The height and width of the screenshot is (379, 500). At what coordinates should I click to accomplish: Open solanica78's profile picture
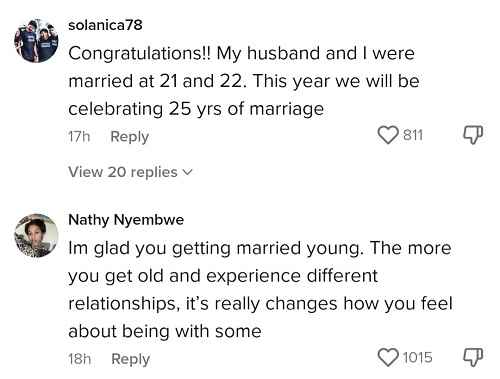tap(36, 41)
